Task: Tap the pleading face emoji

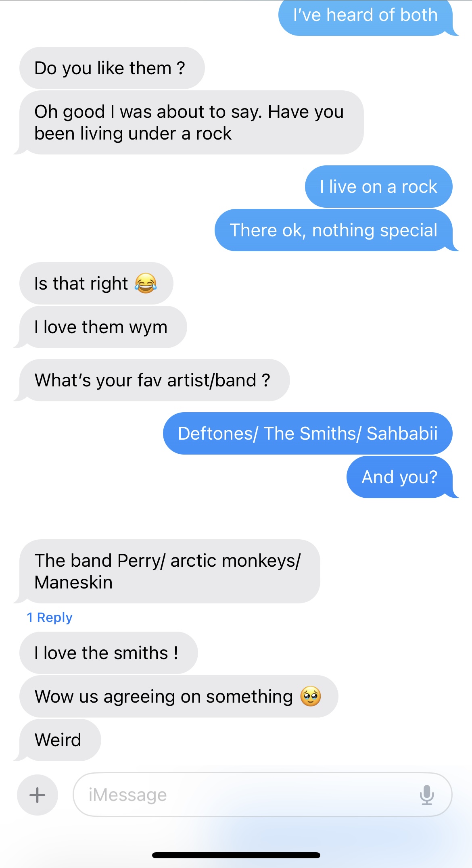Action: pyautogui.click(x=311, y=696)
